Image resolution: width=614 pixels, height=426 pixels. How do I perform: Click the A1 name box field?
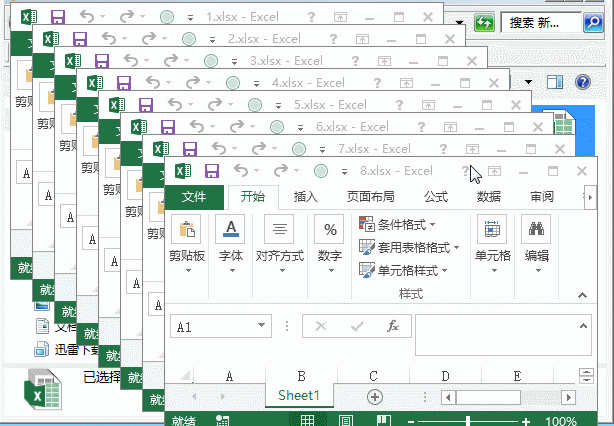[213, 326]
